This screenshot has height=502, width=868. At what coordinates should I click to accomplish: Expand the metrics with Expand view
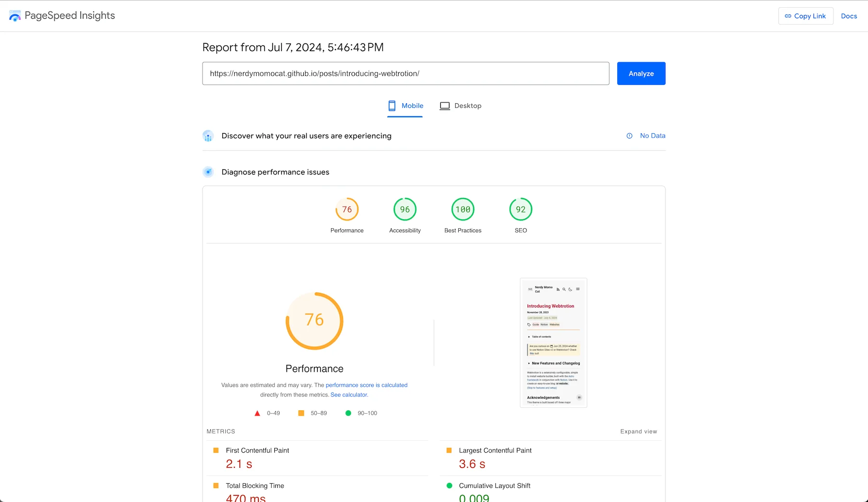pyautogui.click(x=638, y=432)
